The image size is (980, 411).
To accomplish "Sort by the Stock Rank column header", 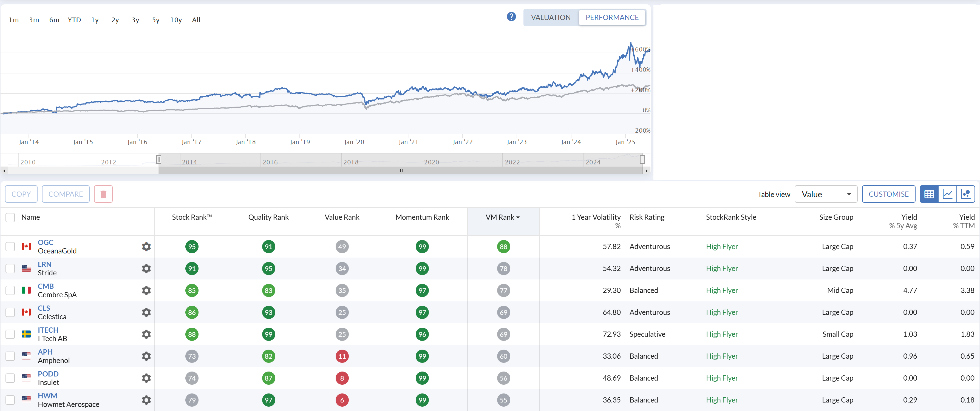I will point(192,218).
